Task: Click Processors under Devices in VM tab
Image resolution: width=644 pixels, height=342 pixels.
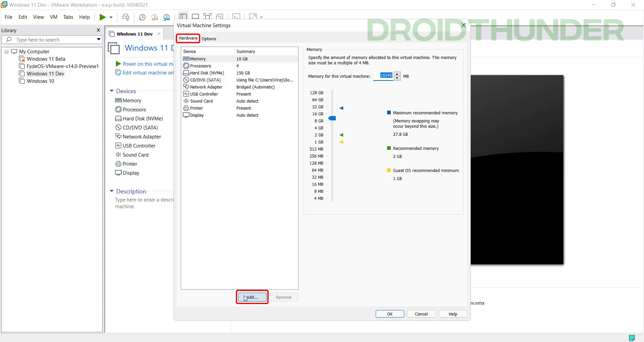Action: 130,110
